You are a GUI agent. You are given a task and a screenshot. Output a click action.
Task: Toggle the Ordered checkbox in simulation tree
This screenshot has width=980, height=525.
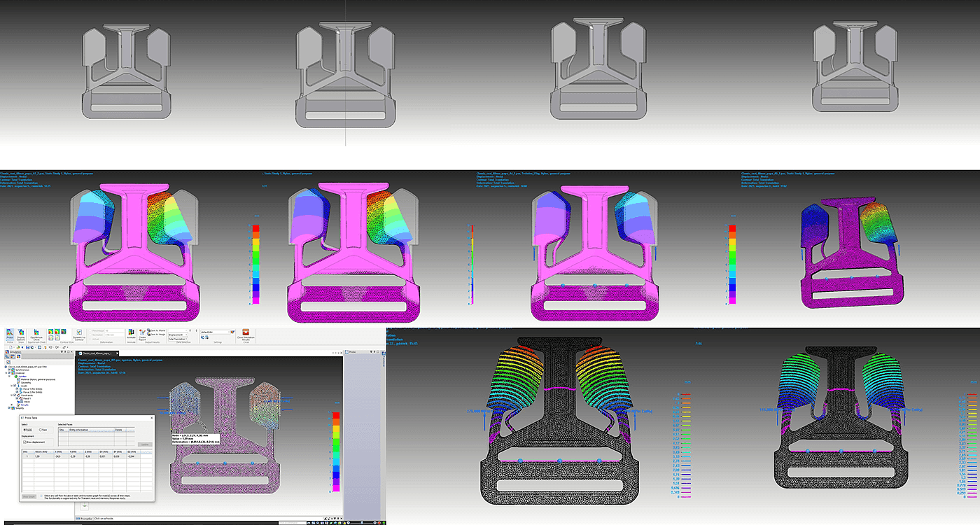click(9, 373)
